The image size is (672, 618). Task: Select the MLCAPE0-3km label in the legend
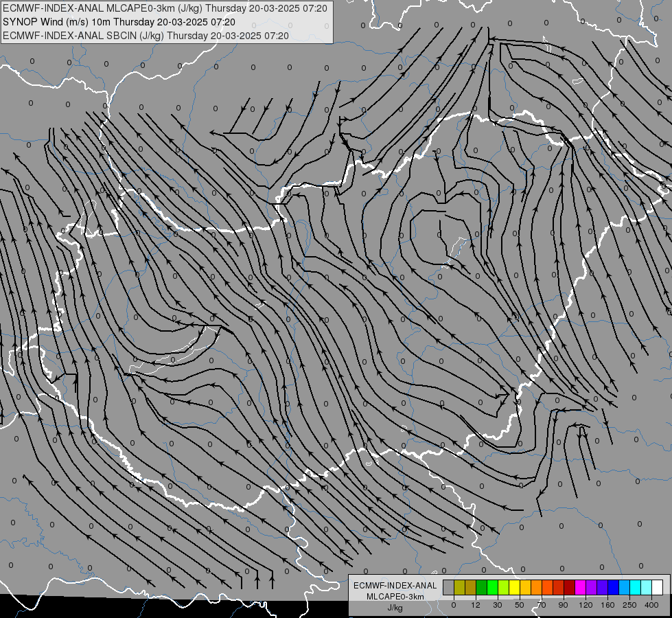point(395,597)
